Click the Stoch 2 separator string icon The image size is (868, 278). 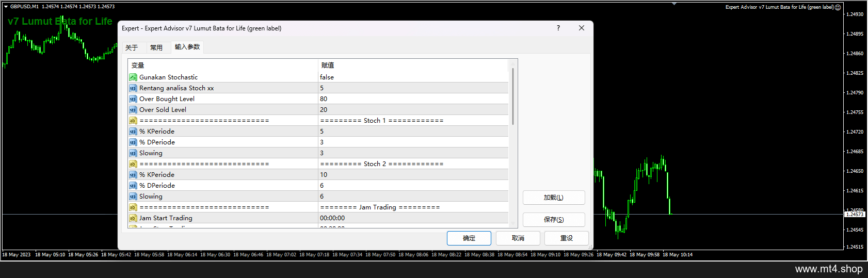133,164
